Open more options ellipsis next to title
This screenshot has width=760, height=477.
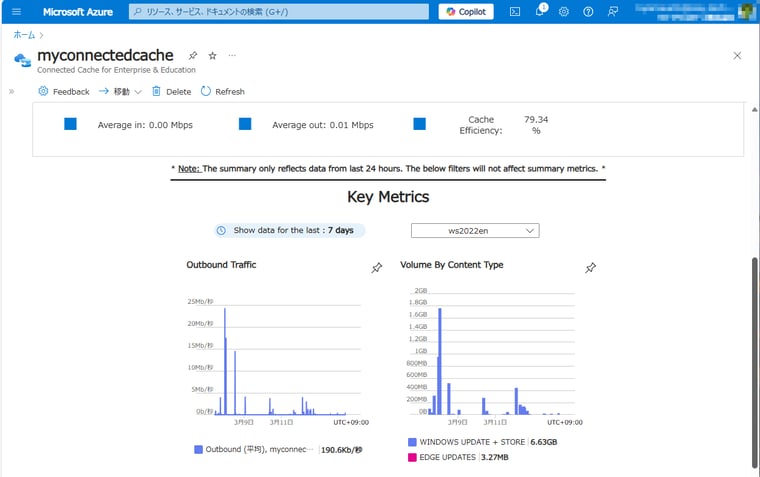click(x=232, y=55)
